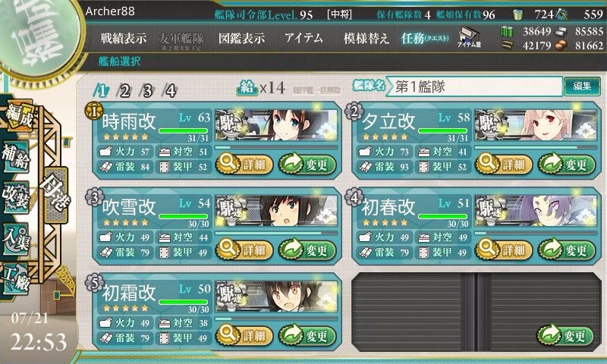
Task: Click the 給 bulk resupply icon
Action: 247,87
